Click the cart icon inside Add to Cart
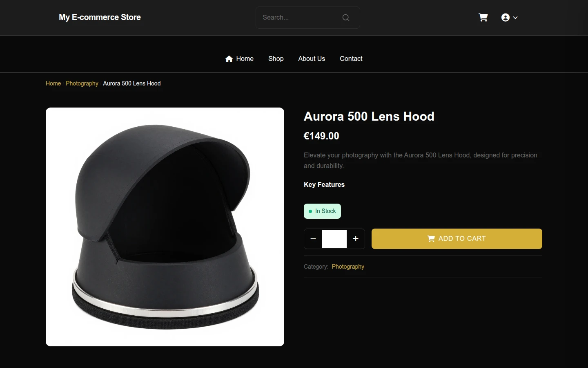Image resolution: width=588 pixels, height=368 pixels. pos(431,239)
